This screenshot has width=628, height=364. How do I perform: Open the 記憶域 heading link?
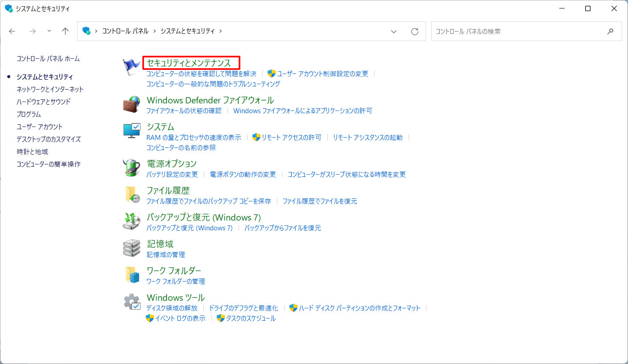click(x=160, y=244)
